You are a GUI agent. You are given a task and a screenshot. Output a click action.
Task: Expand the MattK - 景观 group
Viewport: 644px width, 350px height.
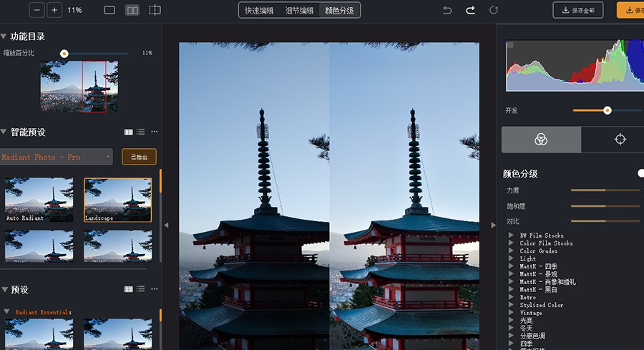(511, 274)
